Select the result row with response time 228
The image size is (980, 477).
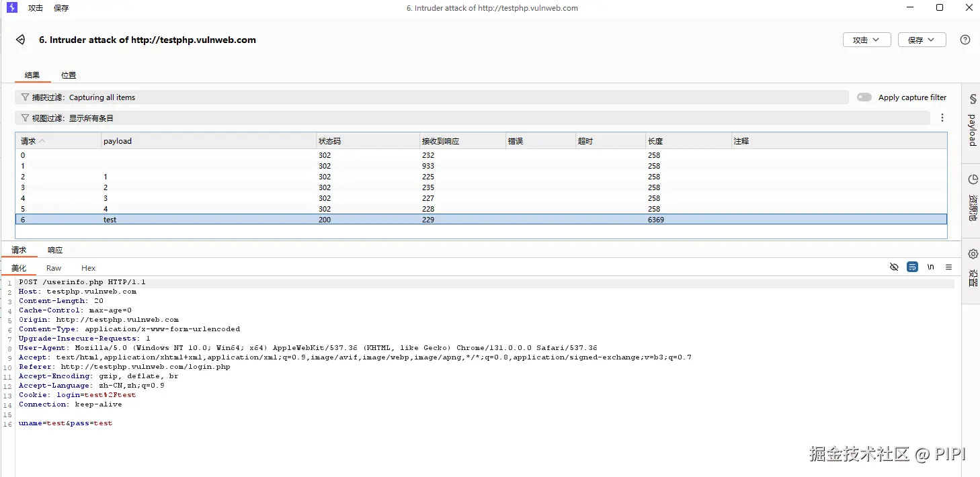tap(481, 209)
